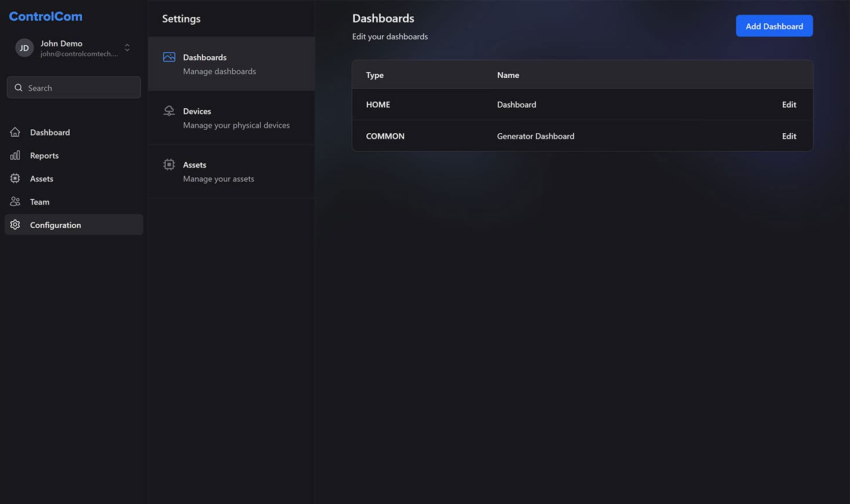
Task: Expand the John Demo account switcher chevron
Action: pos(127,48)
